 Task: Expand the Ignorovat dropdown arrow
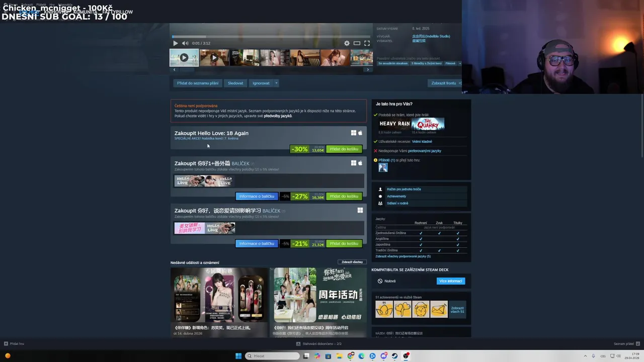pyautogui.click(x=276, y=83)
